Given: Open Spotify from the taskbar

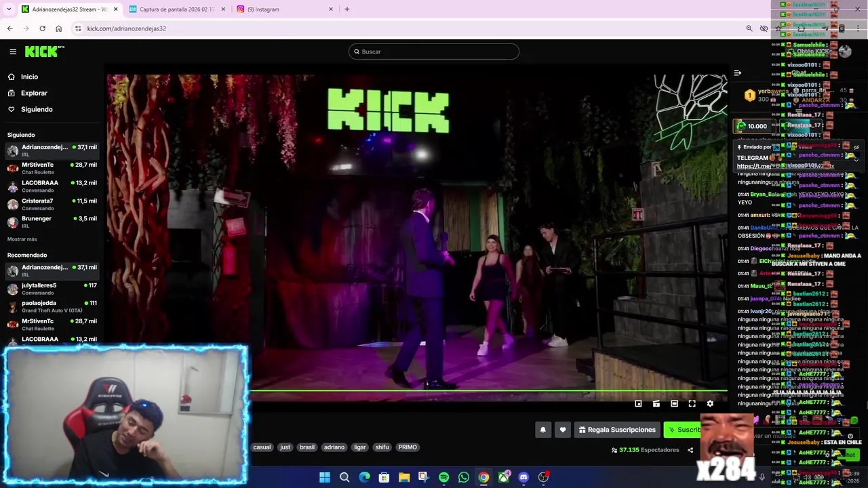Looking at the screenshot, I should (443, 477).
